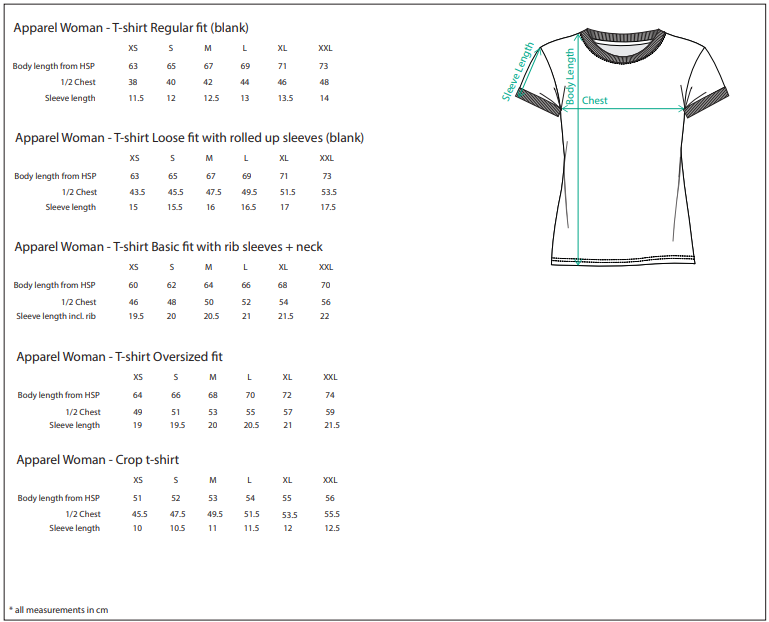Click the green Chest label on diagram
Viewport: 769px width, 622px height.
tap(594, 101)
